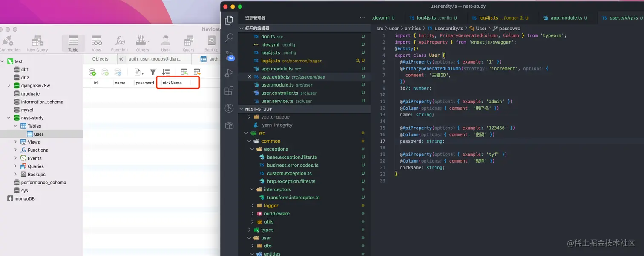Expand the Backups node in Navicat
The image size is (644, 256).
(15, 174)
